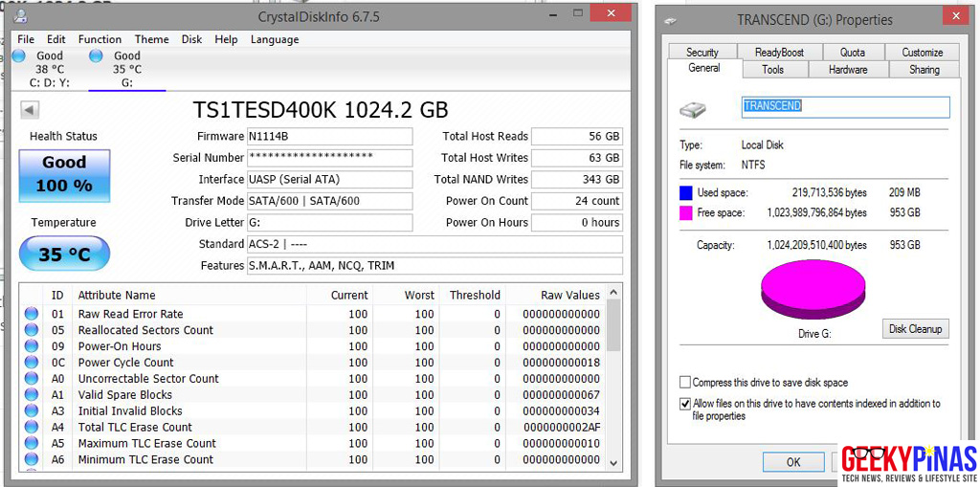Image resolution: width=980 pixels, height=487 pixels.
Task: Click the SMART list scrollbar thumb
Action: click(x=613, y=325)
